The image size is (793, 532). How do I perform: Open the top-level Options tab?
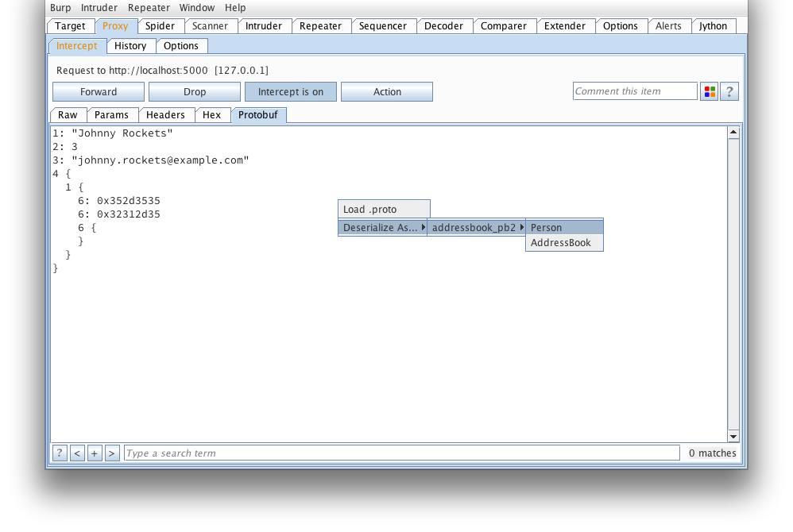pos(620,26)
